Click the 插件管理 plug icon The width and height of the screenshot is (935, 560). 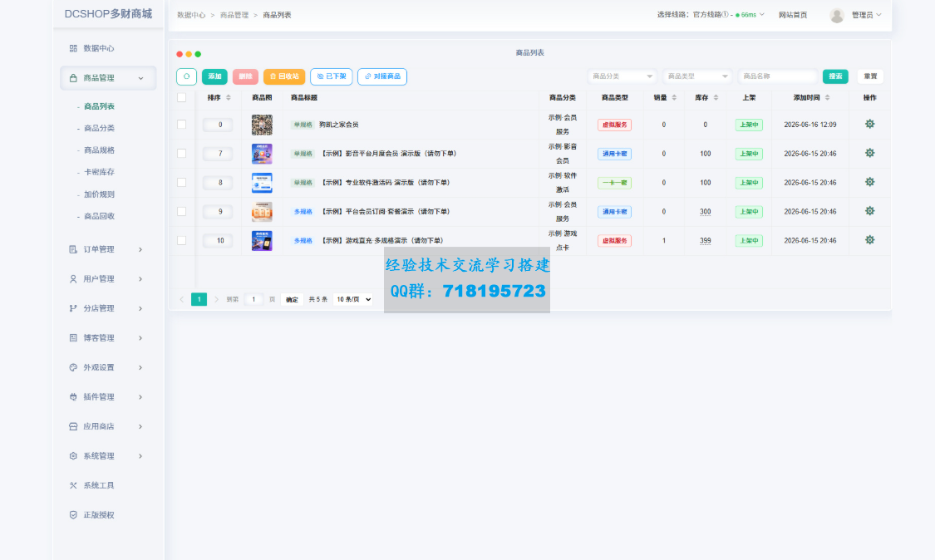click(73, 396)
